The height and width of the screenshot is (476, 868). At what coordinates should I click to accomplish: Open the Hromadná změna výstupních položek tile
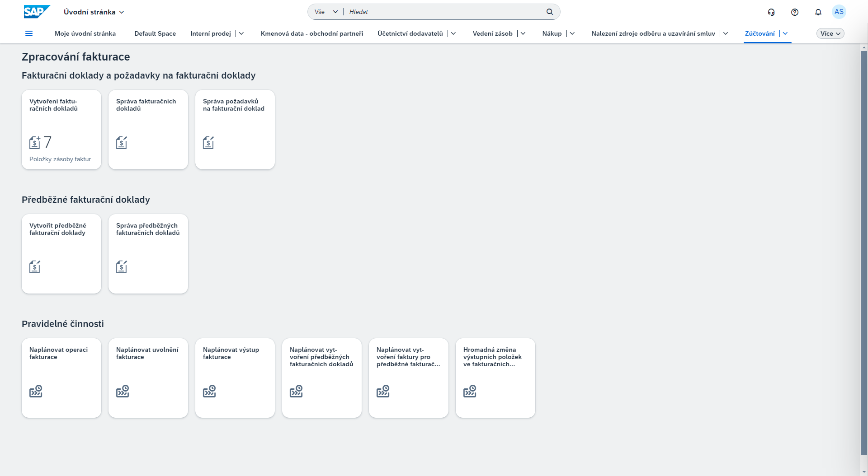[495, 378]
